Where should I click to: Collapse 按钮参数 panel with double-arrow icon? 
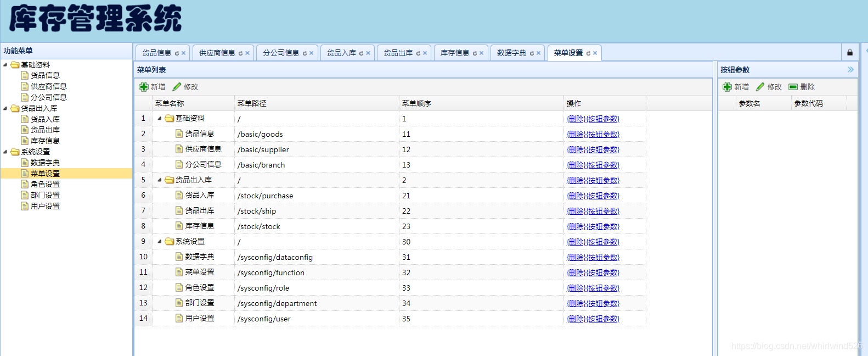click(x=850, y=70)
